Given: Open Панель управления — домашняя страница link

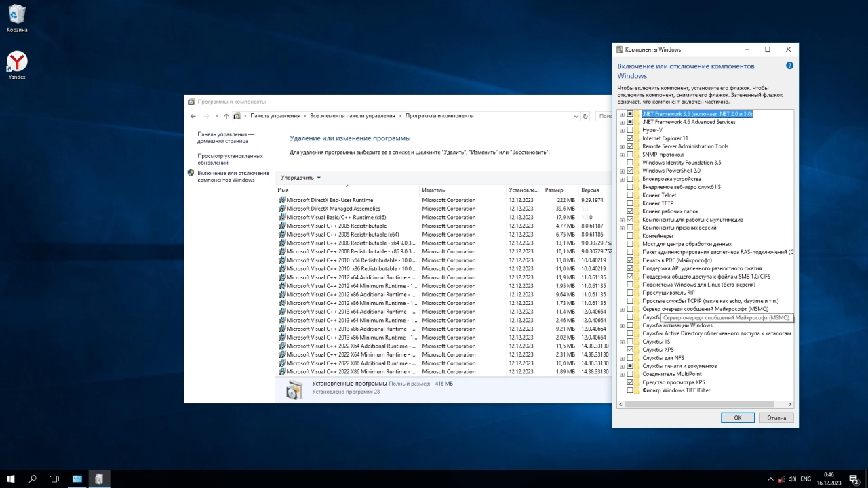Looking at the screenshot, I should (x=226, y=138).
